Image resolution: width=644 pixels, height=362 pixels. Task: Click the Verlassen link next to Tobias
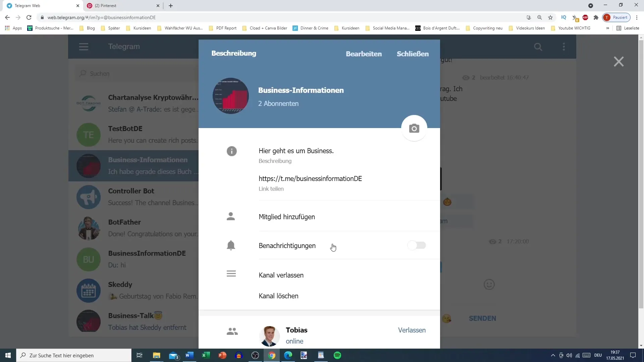pyautogui.click(x=412, y=330)
